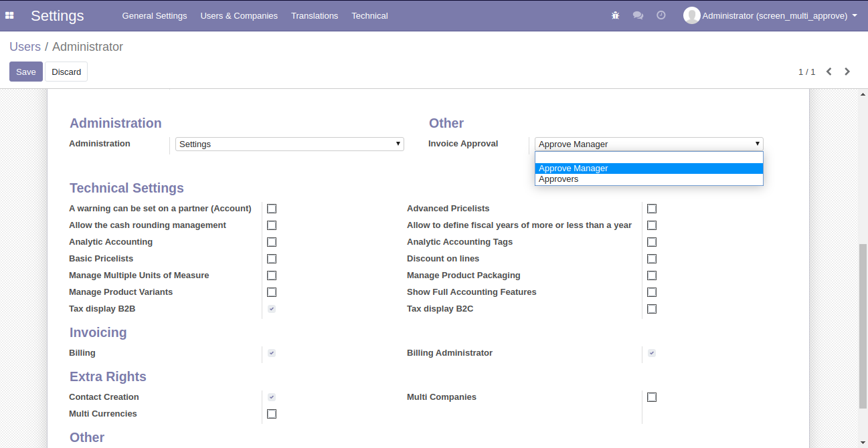Click the vertical page scrollbar

tap(863, 325)
